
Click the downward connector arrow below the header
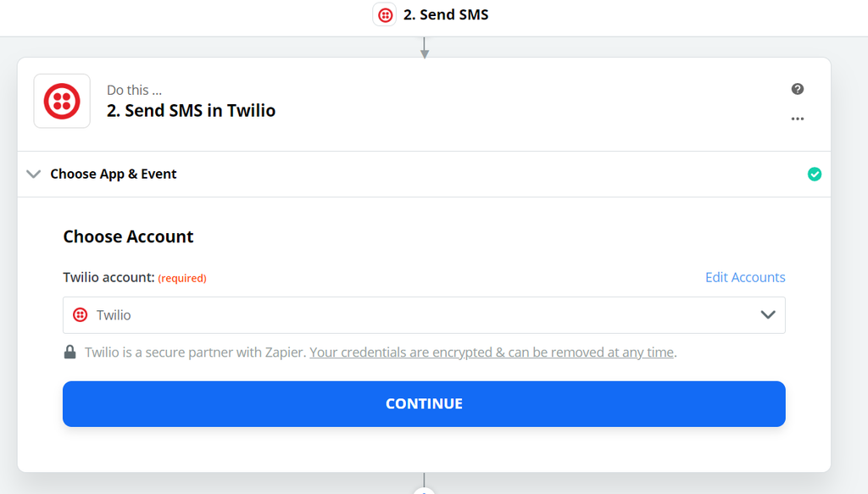point(424,47)
